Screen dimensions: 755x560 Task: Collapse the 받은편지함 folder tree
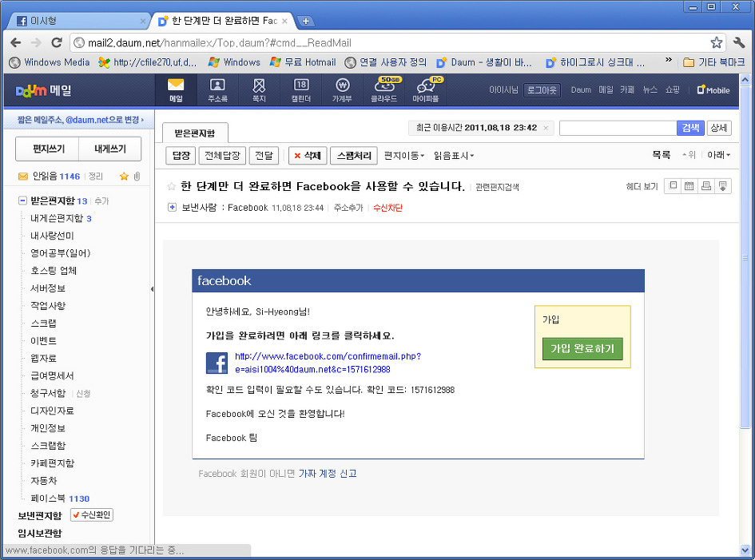(22, 201)
